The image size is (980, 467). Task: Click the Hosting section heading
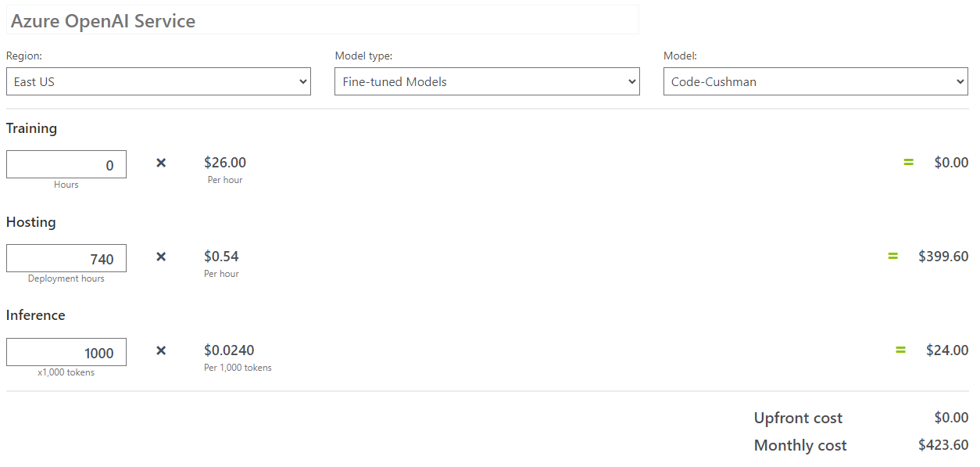tap(31, 222)
